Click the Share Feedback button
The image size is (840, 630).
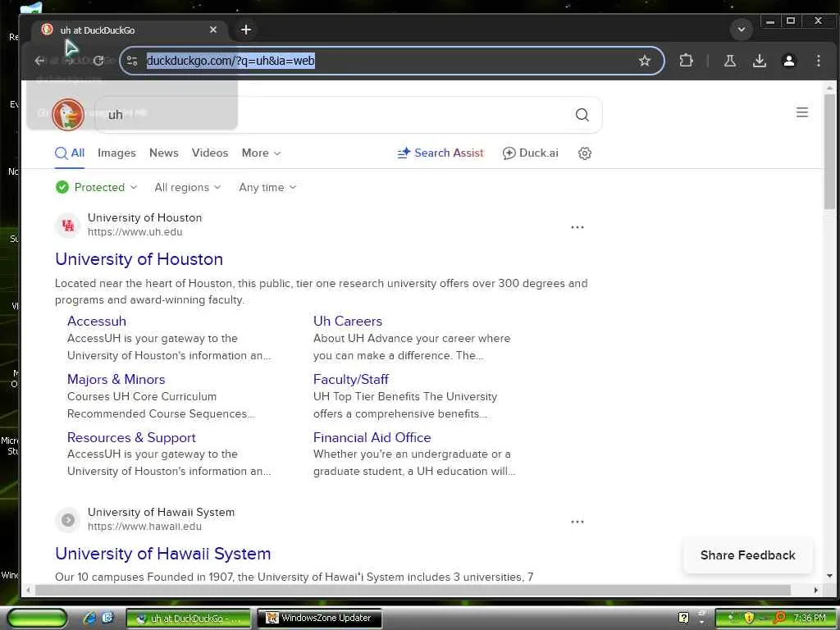pyautogui.click(x=747, y=555)
